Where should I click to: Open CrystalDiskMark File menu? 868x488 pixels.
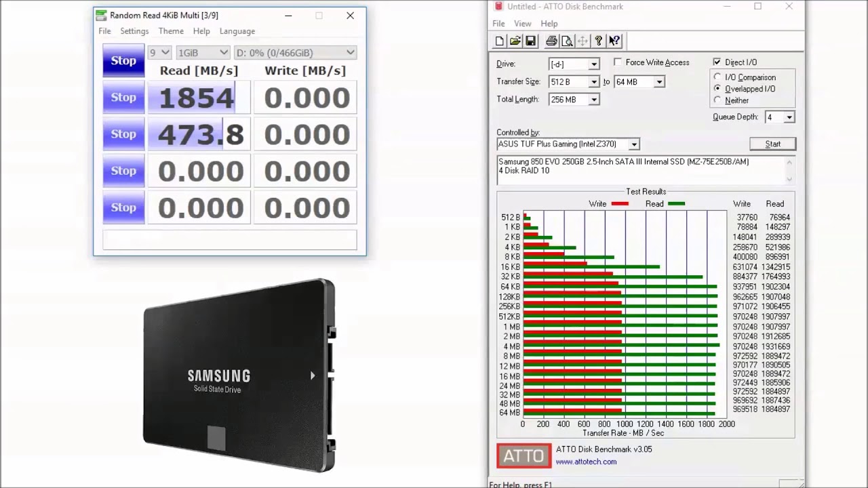(104, 31)
